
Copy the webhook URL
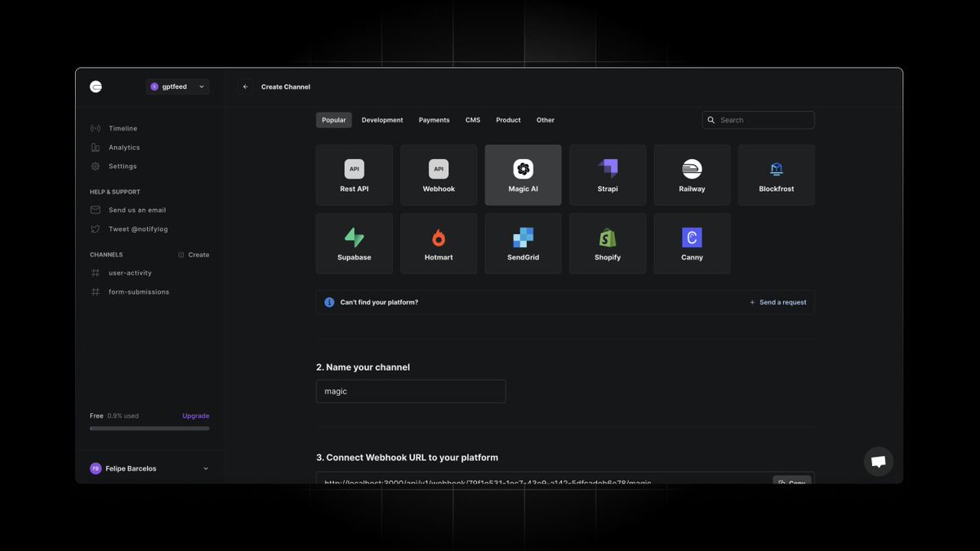tap(792, 480)
